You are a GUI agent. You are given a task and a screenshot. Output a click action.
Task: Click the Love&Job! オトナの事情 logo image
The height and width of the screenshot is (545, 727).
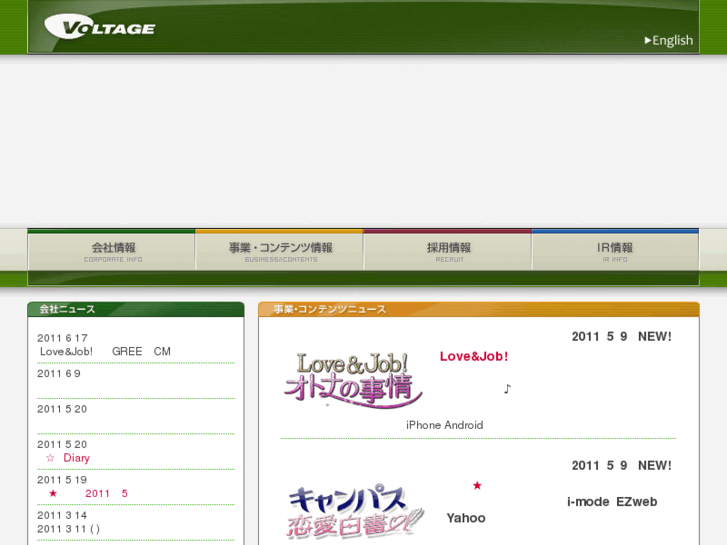(x=353, y=380)
